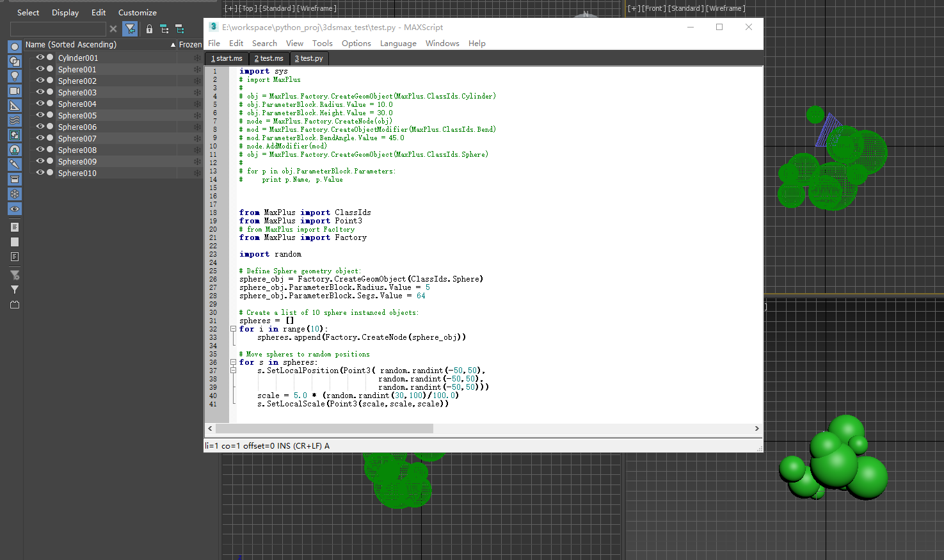Open the [+] menu of the Top viewport
Viewport: 944px width, 560px height.
[x=230, y=8]
